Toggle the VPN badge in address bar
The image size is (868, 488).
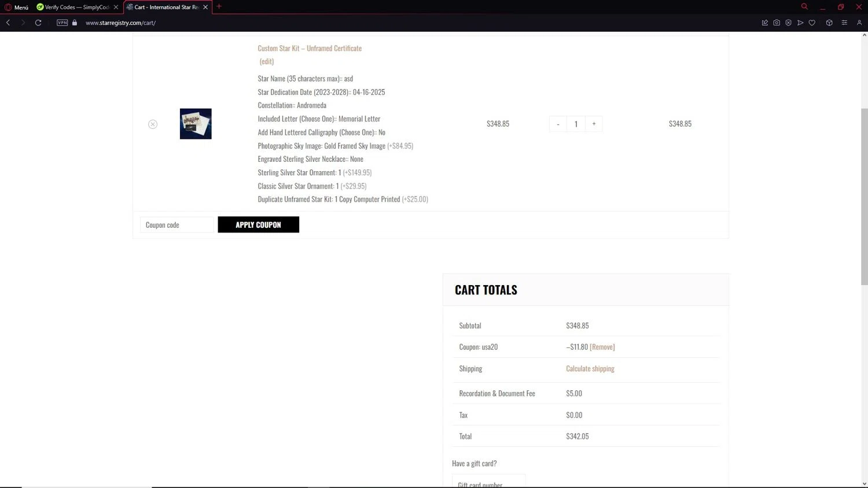pos(62,23)
